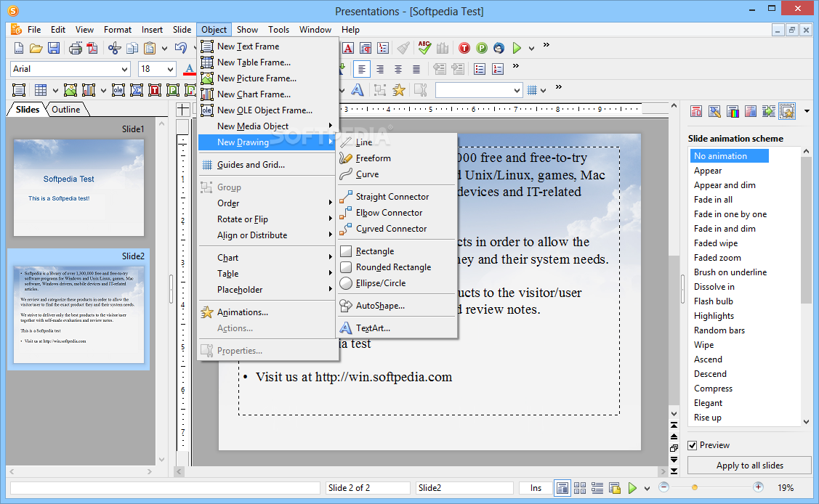Toggle Normal slide view in status bar
This screenshot has width=819, height=504.
coord(562,488)
